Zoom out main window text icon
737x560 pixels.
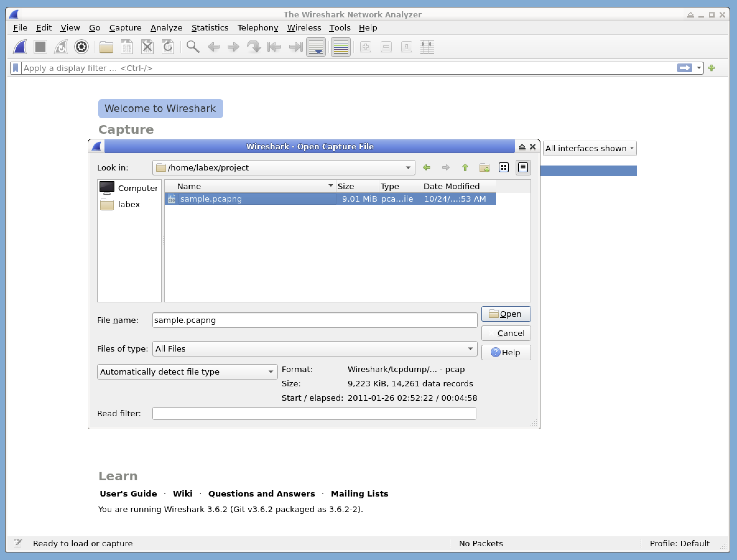pos(386,47)
